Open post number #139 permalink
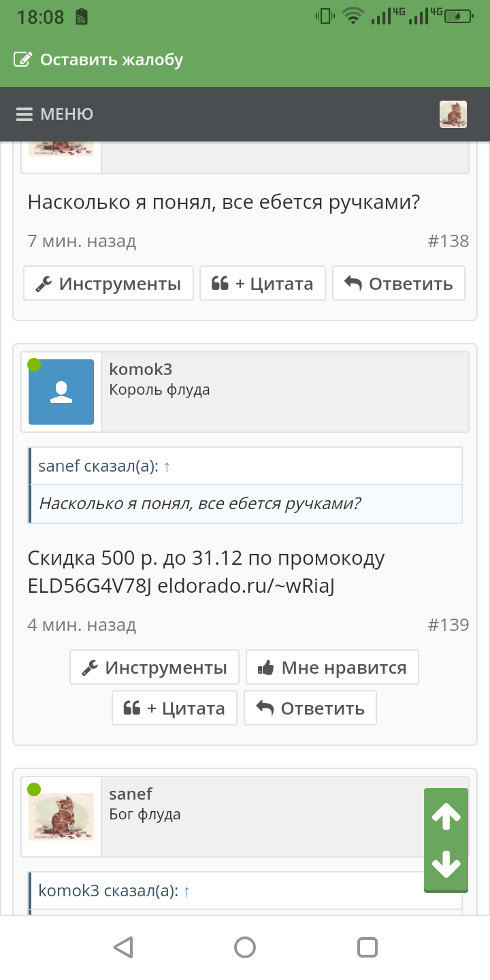 (448, 625)
